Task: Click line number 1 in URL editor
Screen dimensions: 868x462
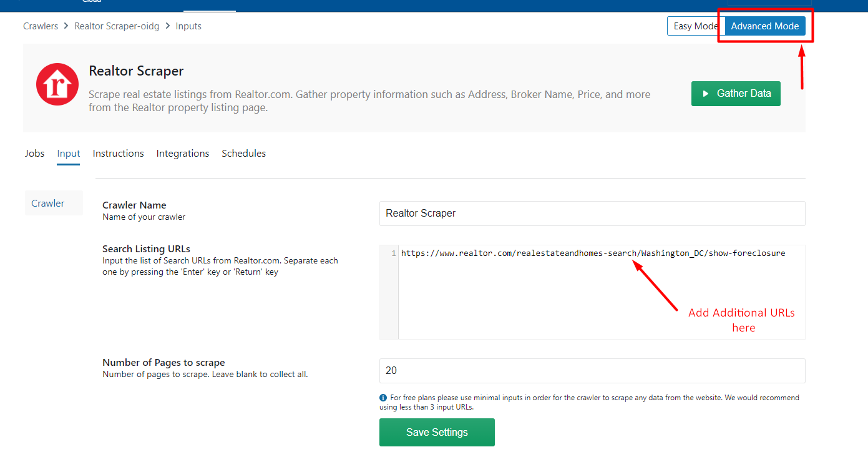Action: [x=393, y=253]
